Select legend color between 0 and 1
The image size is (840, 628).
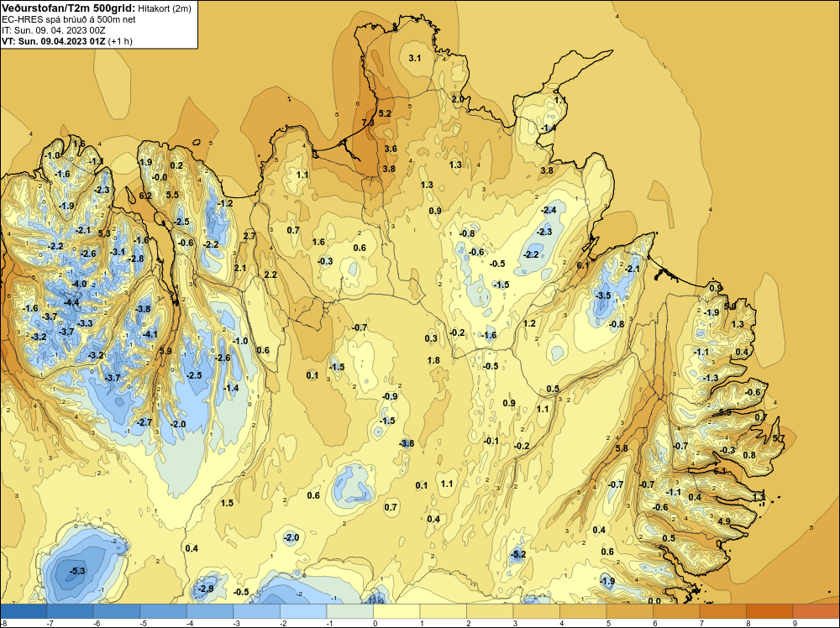coord(396,611)
